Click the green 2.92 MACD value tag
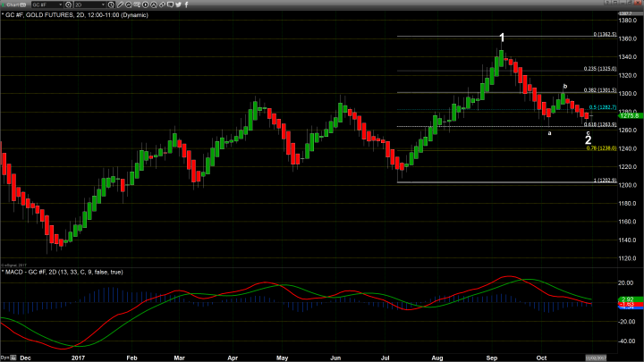 tap(631, 299)
